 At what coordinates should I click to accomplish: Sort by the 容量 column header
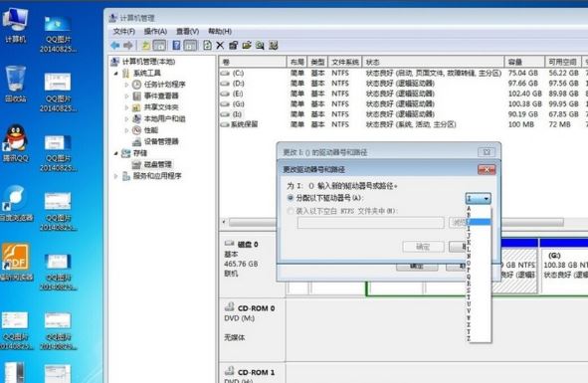pos(524,62)
